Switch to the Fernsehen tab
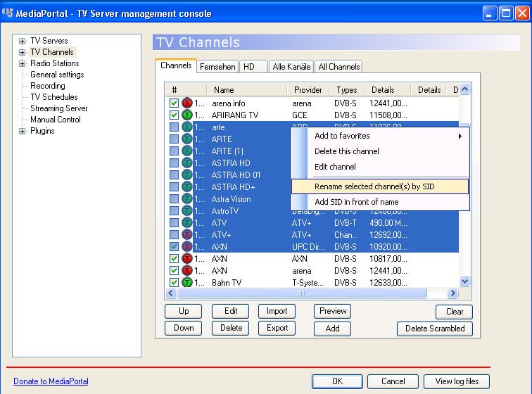 [217, 67]
